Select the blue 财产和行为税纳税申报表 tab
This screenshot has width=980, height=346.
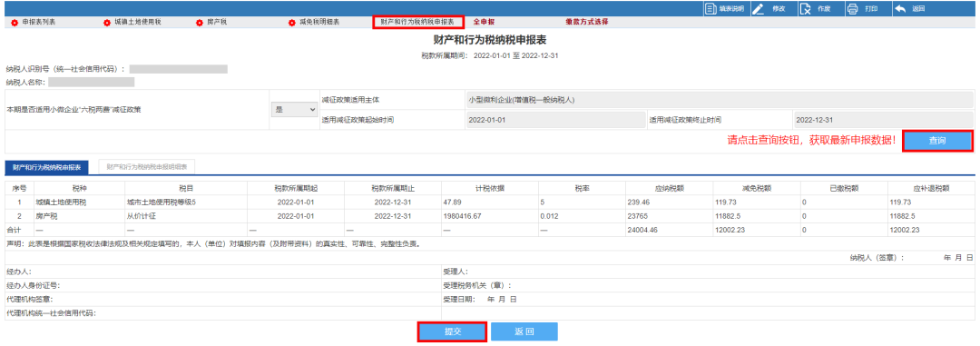tap(47, 167)
